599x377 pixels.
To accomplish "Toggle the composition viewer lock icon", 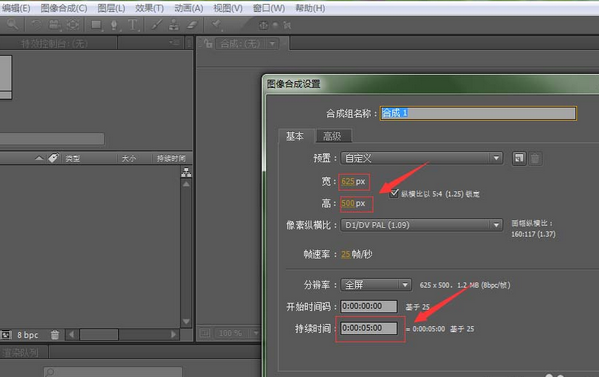I will click(x=207, y=43).
